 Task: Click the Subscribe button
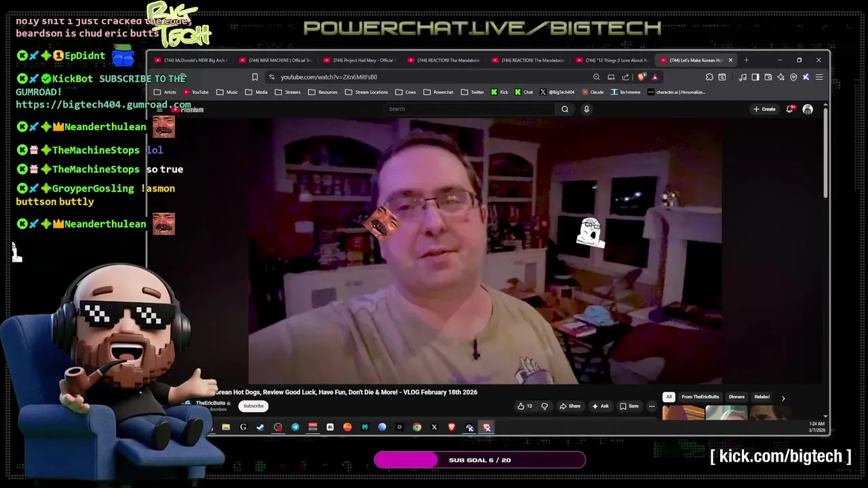[x=254, y=406]
